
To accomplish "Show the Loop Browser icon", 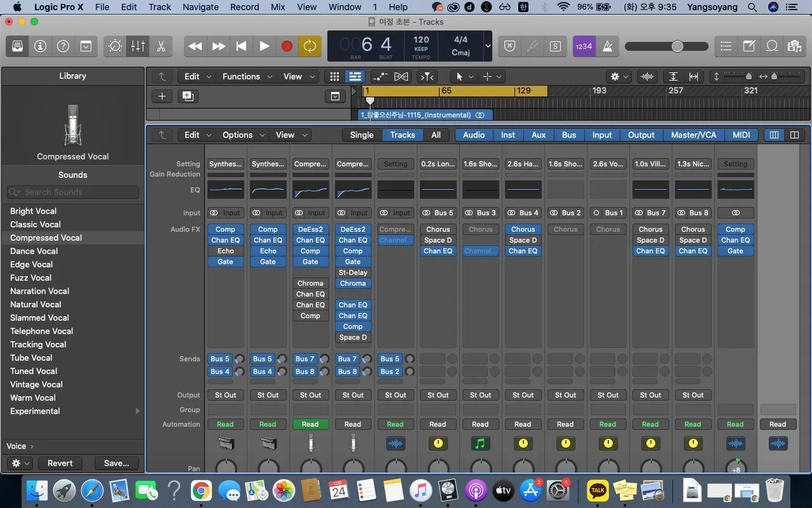I will click(772, 46).
